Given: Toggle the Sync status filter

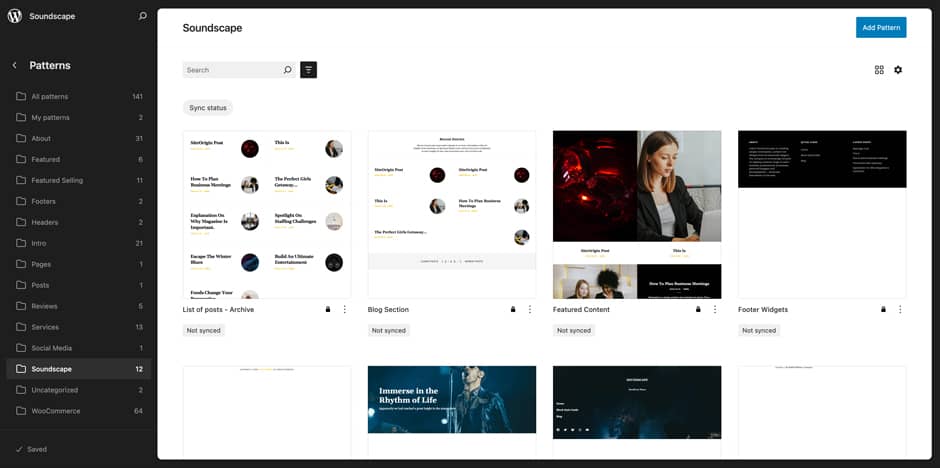Looking at the screenshot, I should click(208, 107).
